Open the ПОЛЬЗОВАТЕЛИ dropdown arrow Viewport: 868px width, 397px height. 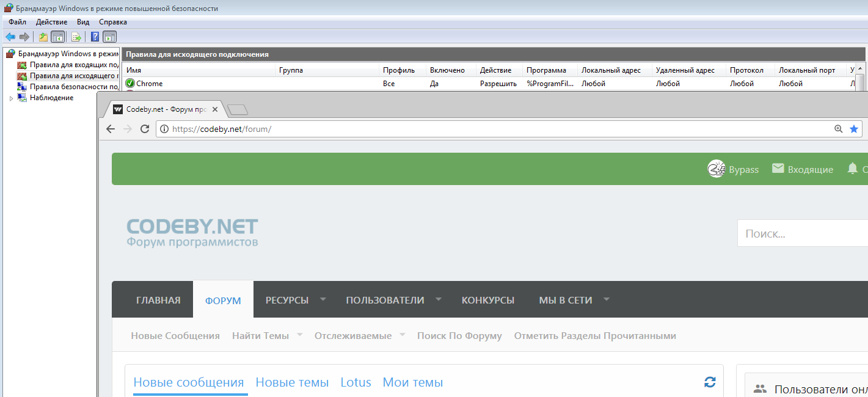tap(439, 299)
